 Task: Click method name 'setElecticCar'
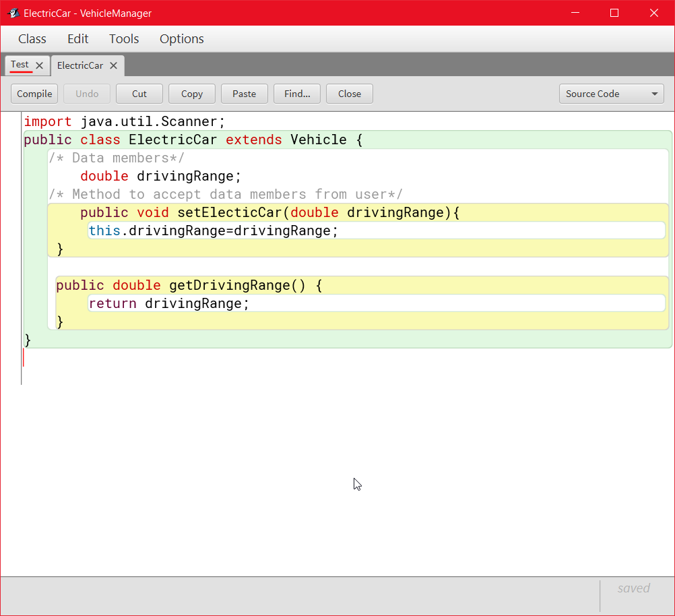[x=230, y=212]
